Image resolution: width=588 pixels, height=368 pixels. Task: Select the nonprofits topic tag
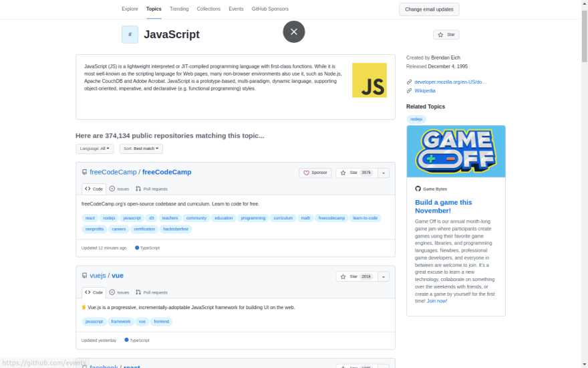(94, 229)
